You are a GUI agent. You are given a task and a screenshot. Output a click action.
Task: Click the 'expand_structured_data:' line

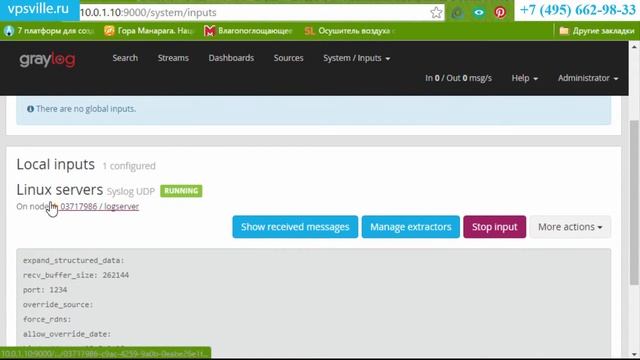click(73, 260)
